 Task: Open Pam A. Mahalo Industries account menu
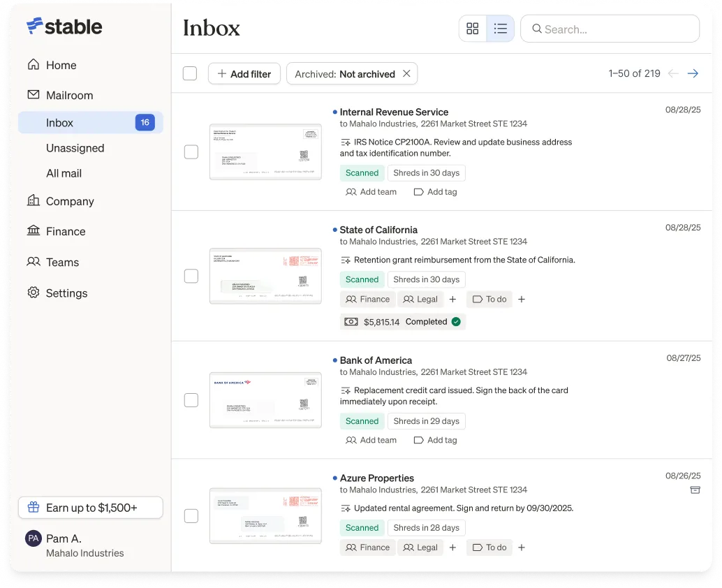click(75, 545)
